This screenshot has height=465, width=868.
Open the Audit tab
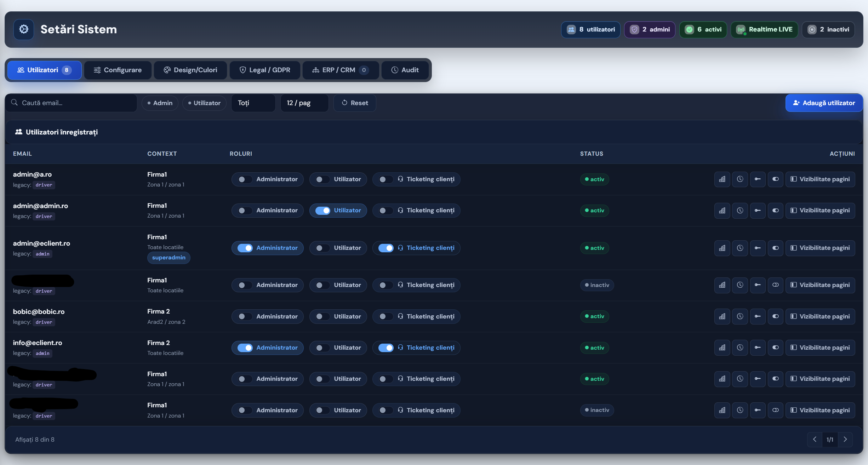[x=405, y=70]
